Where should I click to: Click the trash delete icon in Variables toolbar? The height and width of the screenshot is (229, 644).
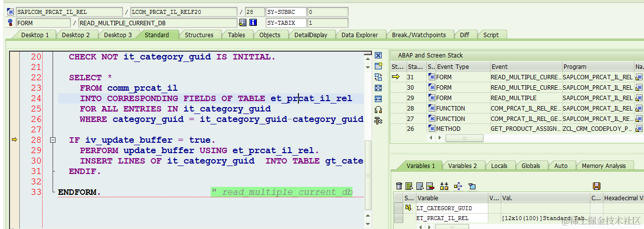(x=399, y=186)
